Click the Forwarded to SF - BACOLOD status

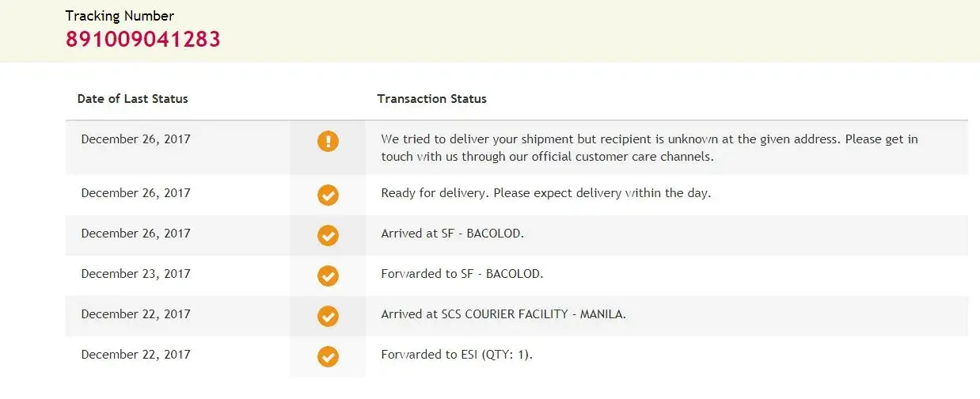[x=462, y=274]
